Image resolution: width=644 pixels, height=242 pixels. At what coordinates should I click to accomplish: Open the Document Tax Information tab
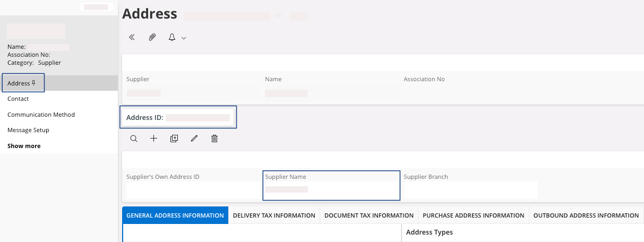point(368,215)
